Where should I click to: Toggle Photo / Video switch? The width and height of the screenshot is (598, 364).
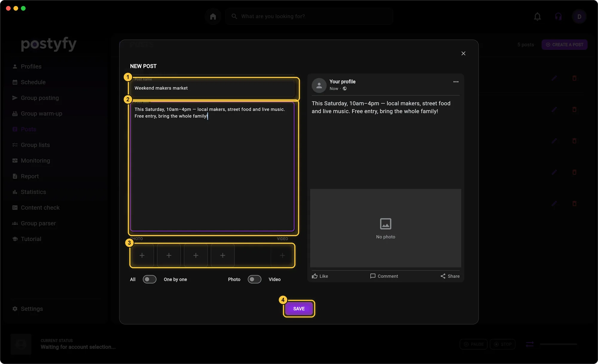[x=254, y=279]
